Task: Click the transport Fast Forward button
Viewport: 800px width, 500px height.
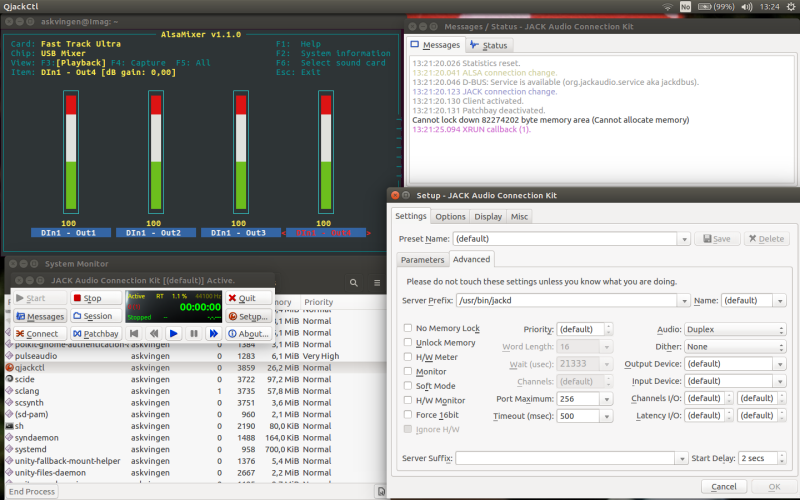Action: (214, 333)
